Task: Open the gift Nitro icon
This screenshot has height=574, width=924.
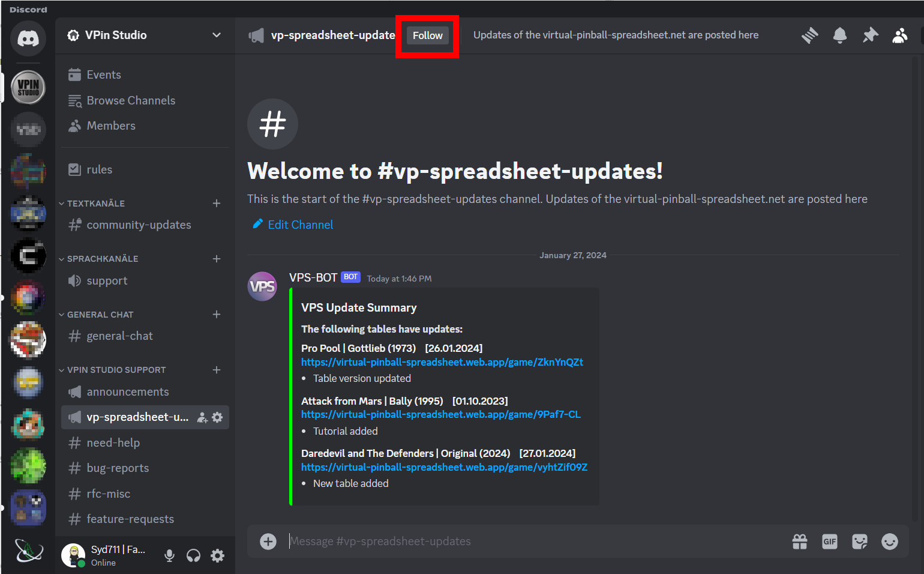Action: coord(800,542)
